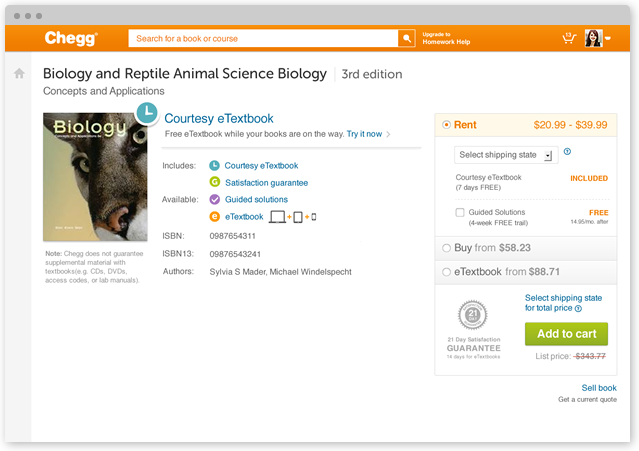Open the shopping cart icon
Image resolution: width=639 pixels, height=451 pixels.
coord(569,38)
